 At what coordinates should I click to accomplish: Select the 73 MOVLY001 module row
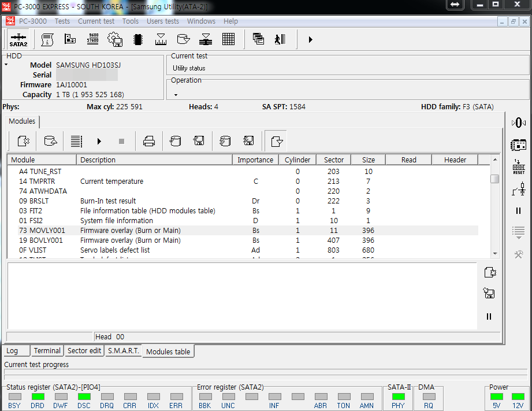(248, 230)
